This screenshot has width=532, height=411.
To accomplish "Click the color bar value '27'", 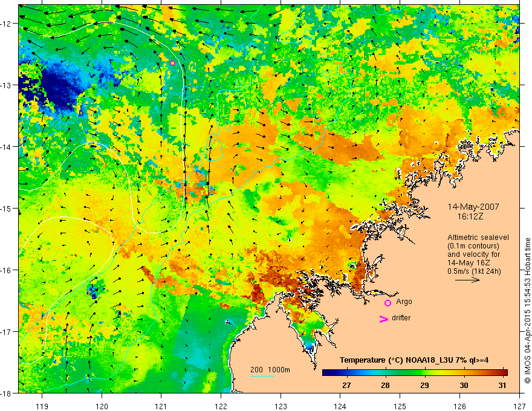I will click(x=346, y=385).
